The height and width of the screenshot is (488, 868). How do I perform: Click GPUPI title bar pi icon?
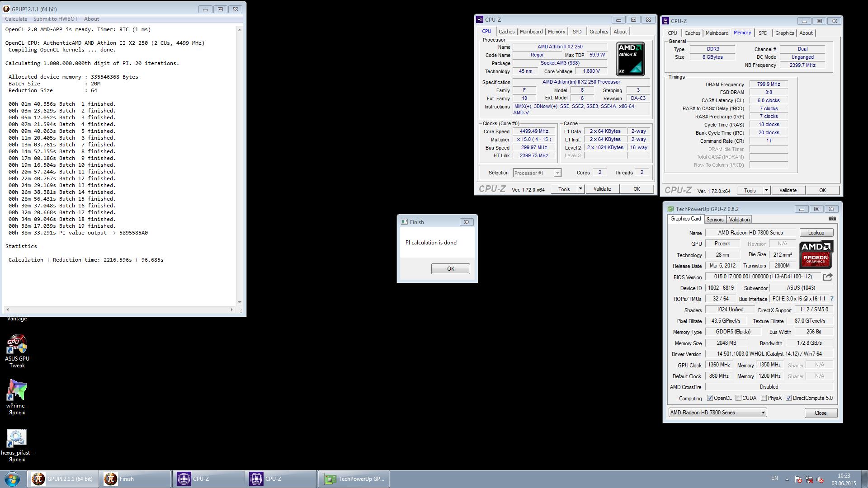click(x=6, y=9)
